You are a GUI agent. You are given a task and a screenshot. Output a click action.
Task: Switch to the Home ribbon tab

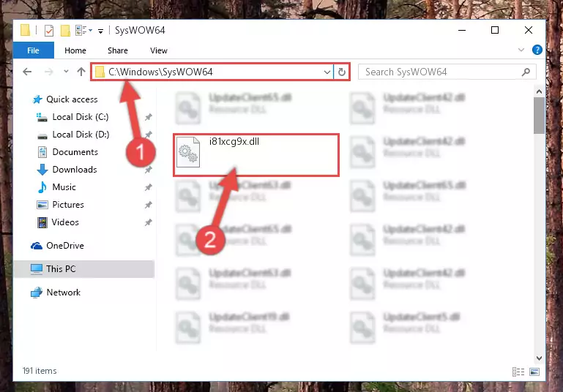click(x=75, y=50)
